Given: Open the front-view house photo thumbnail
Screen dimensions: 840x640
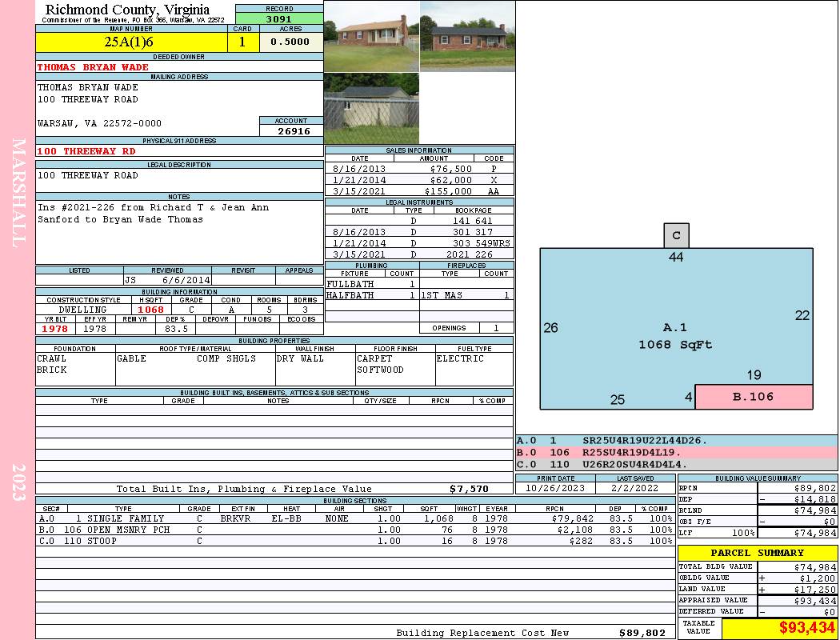Looking at the screenshot, I should click(372, 37).
